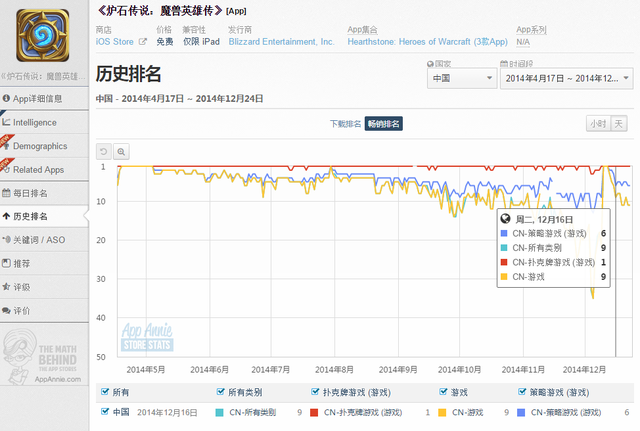
Task: Click the CN-游戏 yellow legend swatch
Action: pos(442,413)
